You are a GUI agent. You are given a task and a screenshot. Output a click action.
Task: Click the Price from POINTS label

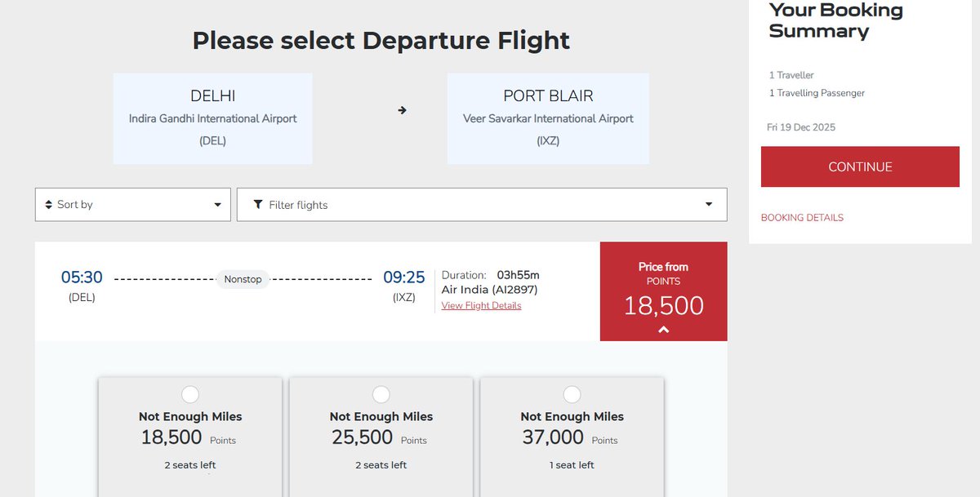coord(663,273)
